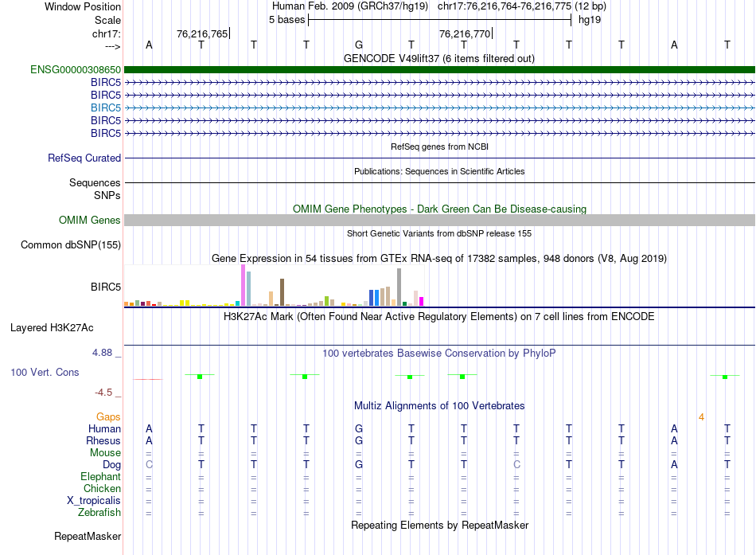Click the dark brown bar in GTEx chart

(x=282, y=292)
